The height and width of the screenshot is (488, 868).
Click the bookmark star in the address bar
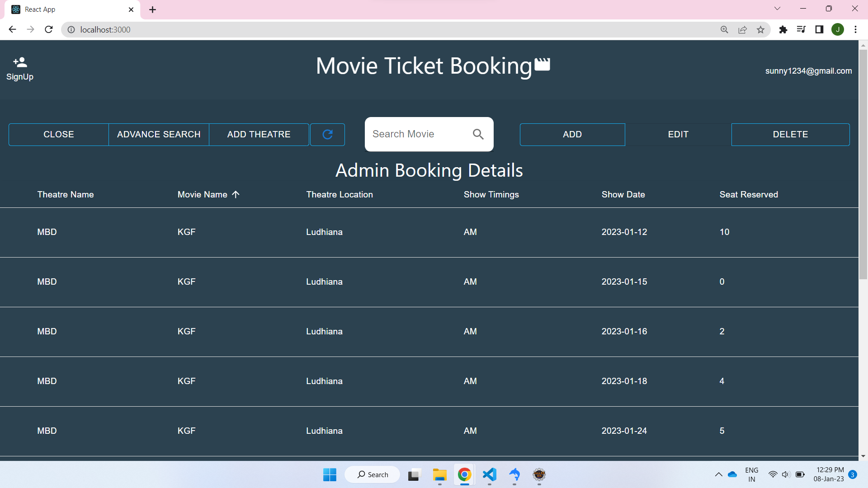point(761,29)
